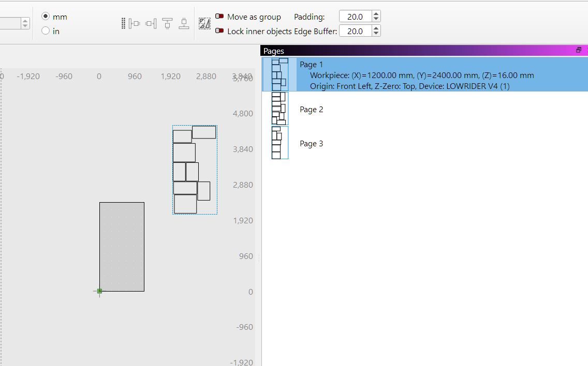Click into the Padding value field

(x=355, y=17)
